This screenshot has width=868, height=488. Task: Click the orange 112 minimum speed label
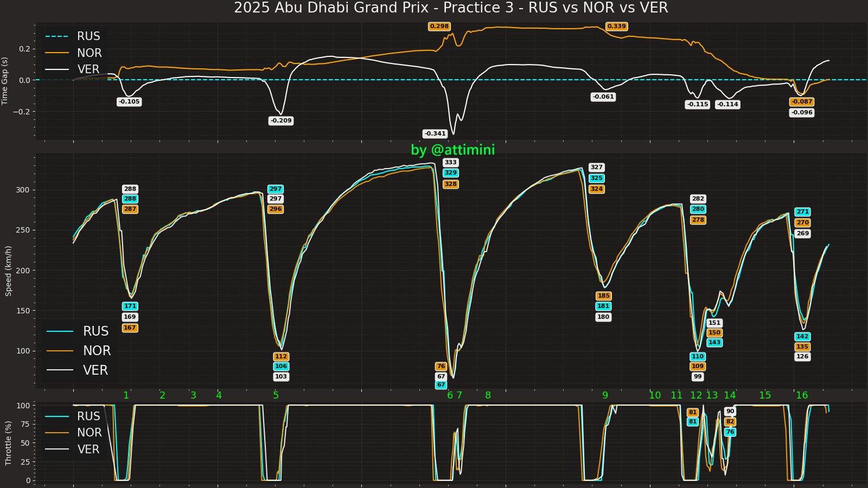(x=281, y=357)
